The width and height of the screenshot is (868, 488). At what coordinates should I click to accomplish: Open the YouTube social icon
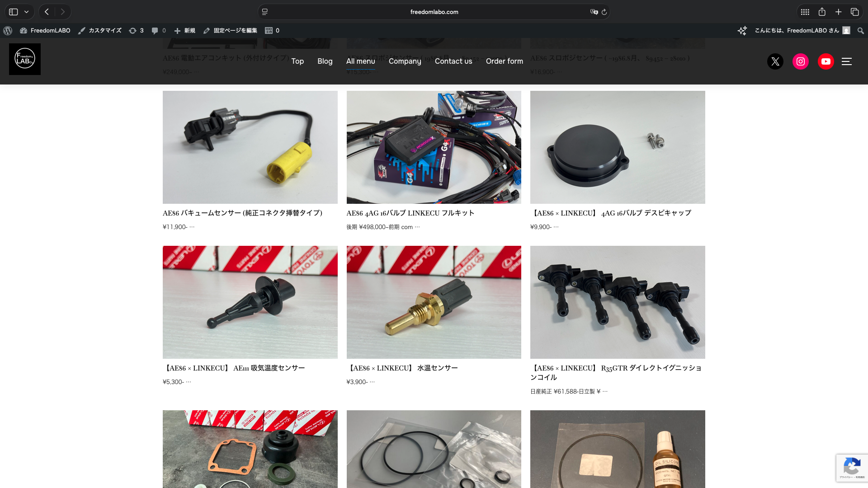pyautogui.click(x=826, y=61)
